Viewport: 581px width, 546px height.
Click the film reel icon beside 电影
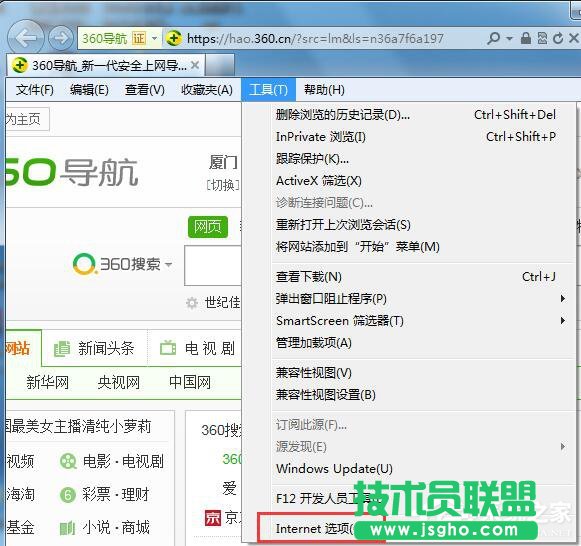click(x=68, y=462)
